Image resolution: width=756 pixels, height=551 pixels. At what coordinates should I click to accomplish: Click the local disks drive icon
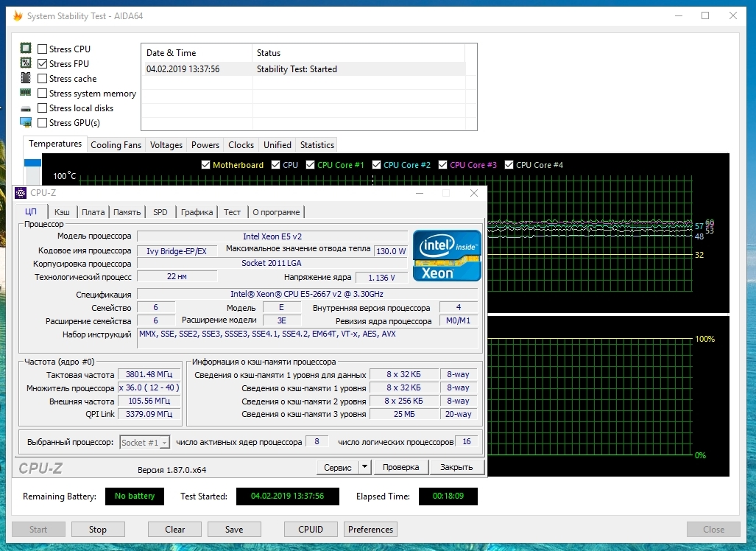pos(26,108)
